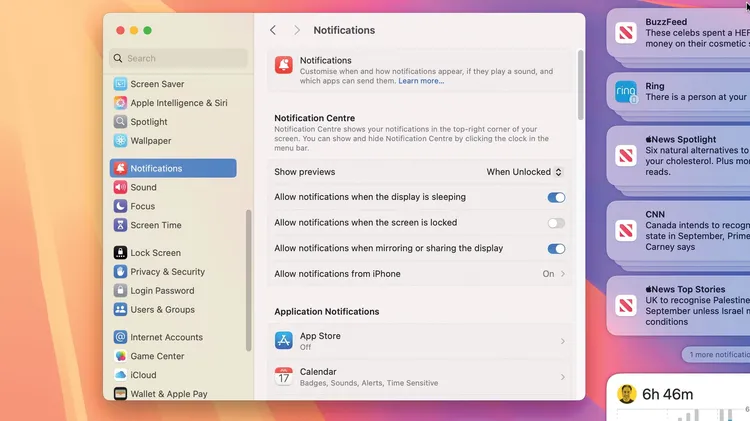This screenshot has height=421, width=750.
Task: Open the CNN Canada notification
Action: click(x=678, y=231)
